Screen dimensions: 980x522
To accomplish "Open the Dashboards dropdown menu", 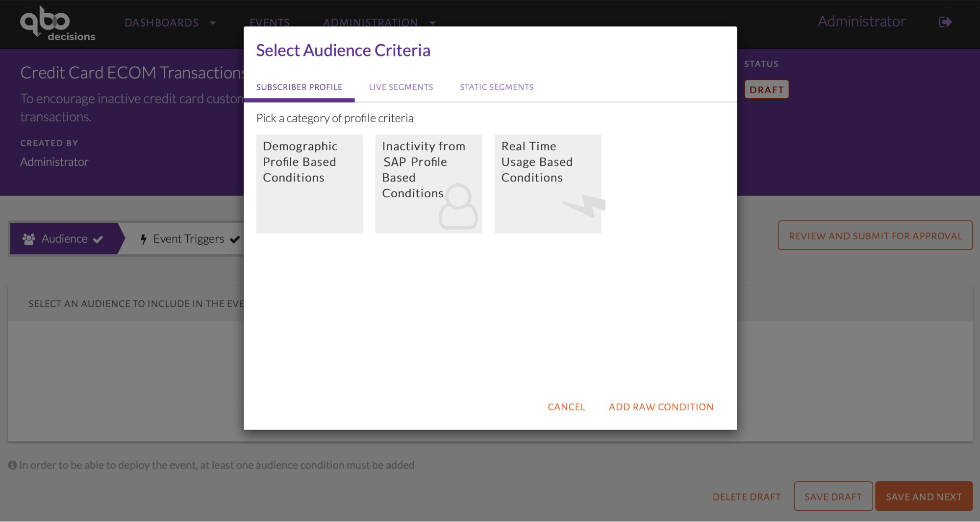I will pos(170,23).
